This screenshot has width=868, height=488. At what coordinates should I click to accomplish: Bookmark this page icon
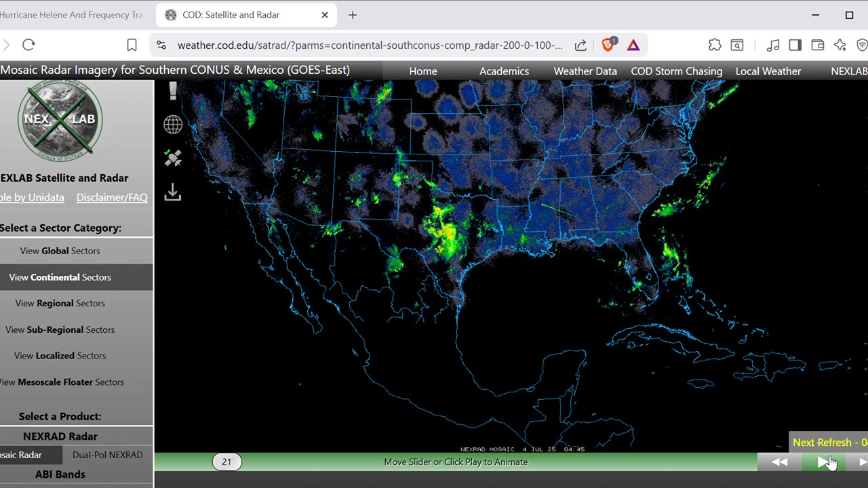[132, 45]
